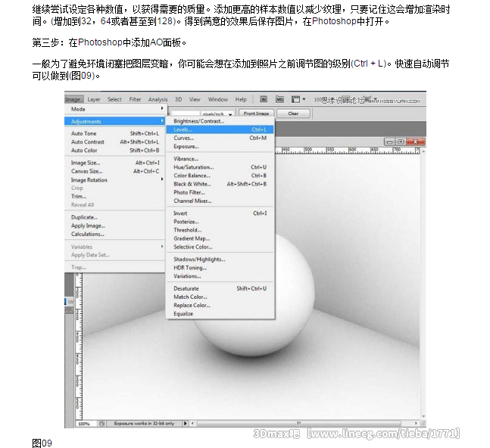
Task: Click the horizontal scrollbar of the document
Action: point(299,423)
